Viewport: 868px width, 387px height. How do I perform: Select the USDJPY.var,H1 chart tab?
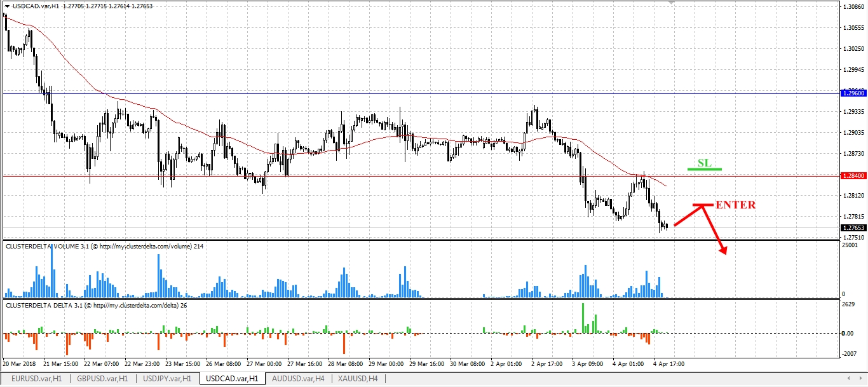click(166, 379)
